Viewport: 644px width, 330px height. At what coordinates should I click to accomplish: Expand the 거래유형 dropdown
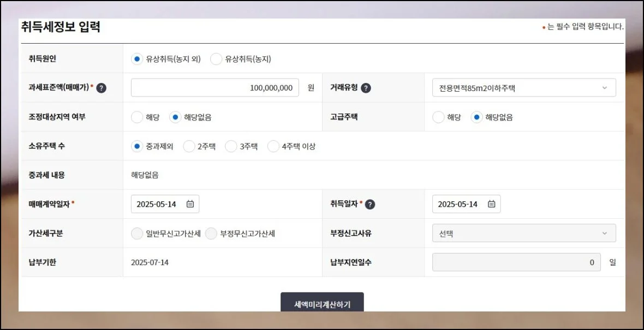pyautogui.click(x=524, y=88)
